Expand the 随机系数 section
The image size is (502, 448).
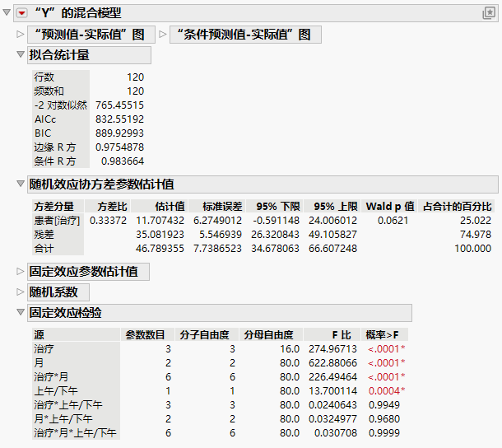21,292
